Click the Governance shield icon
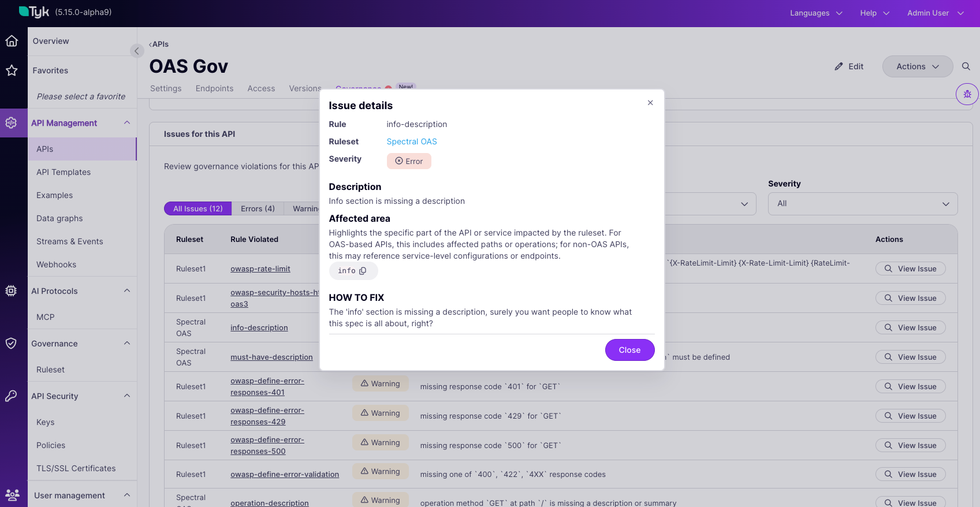The height and width of the screenshot is (507, 980). tap(12, 344)
